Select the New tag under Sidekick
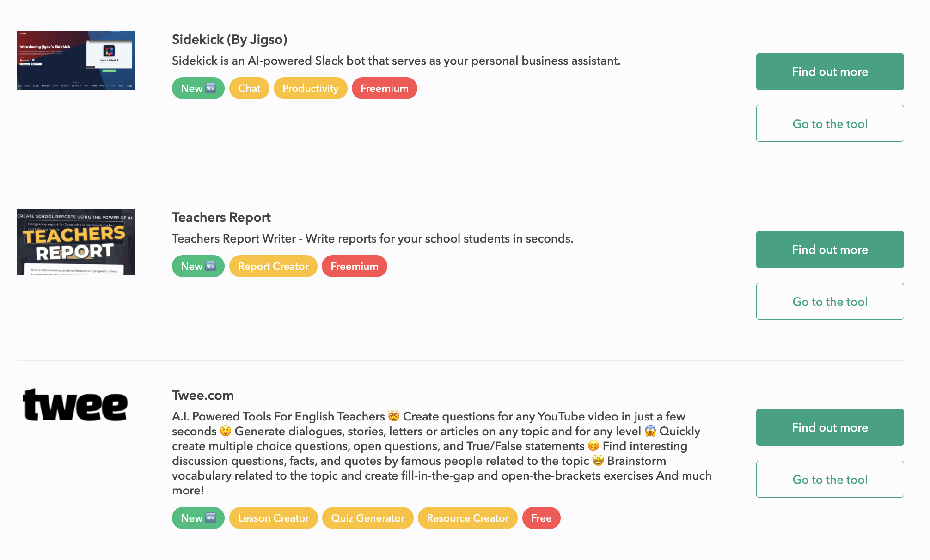 198,88
